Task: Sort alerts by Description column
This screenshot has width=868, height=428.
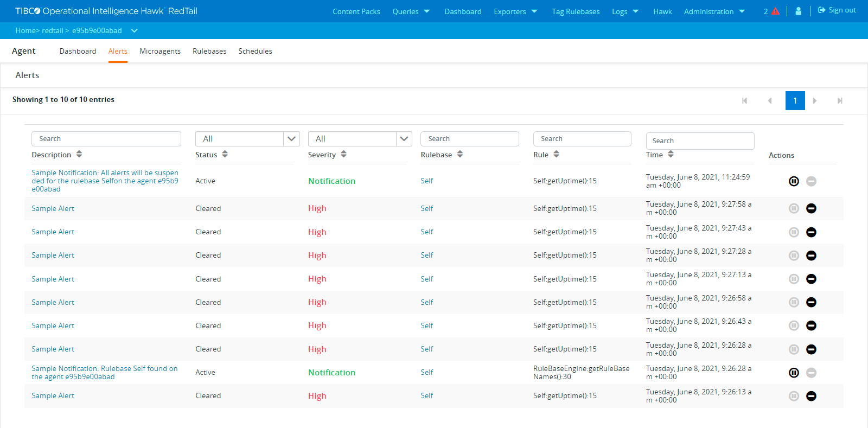Action: 79,155
